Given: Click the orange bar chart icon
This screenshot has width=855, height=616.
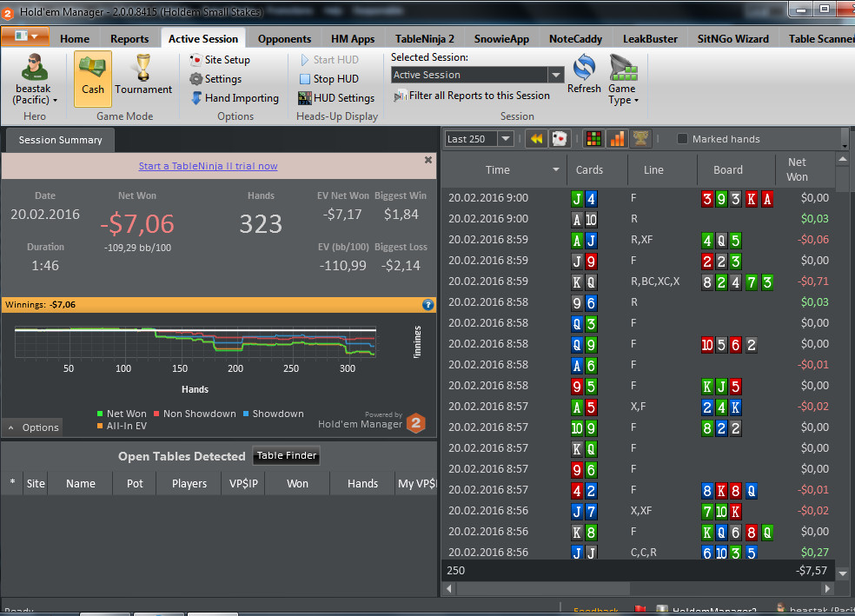Looking at the screenshot, I should point(617,139).
